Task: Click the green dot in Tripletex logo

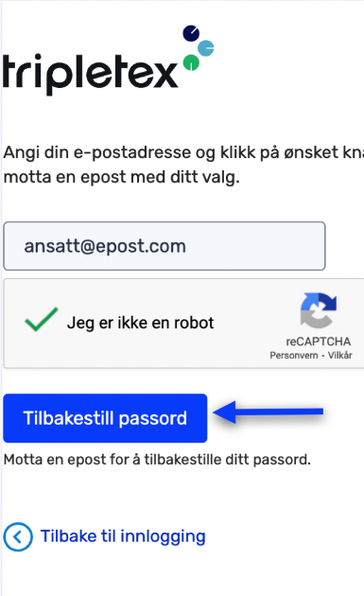Action: tap(191, 62)
